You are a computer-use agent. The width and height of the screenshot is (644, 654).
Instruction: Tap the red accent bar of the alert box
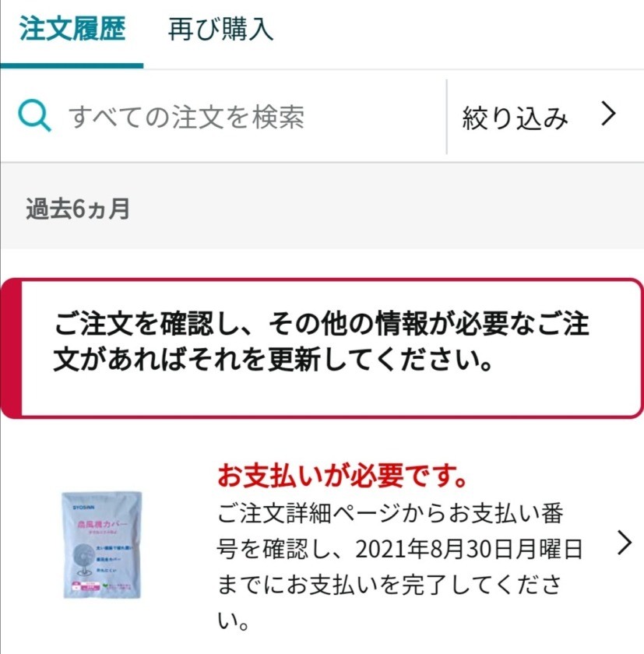pyautogui.click(x=11, y=348)
